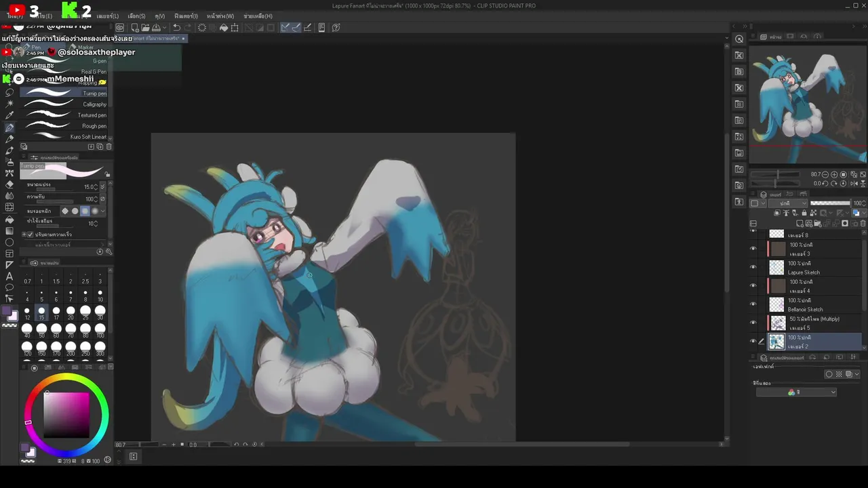The image size is (868, 488).
Task: Select the Frame border tool
Action: (9, 253)
